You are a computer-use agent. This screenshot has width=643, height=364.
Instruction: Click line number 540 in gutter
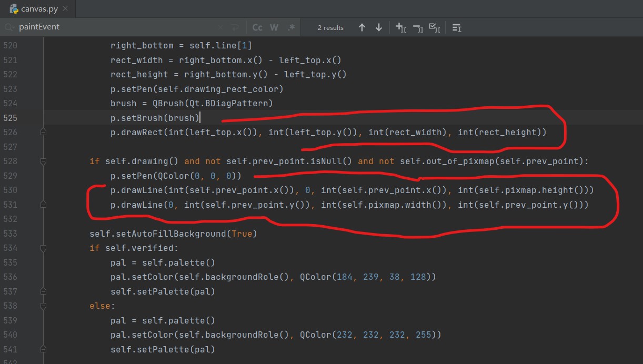(10, 335)
